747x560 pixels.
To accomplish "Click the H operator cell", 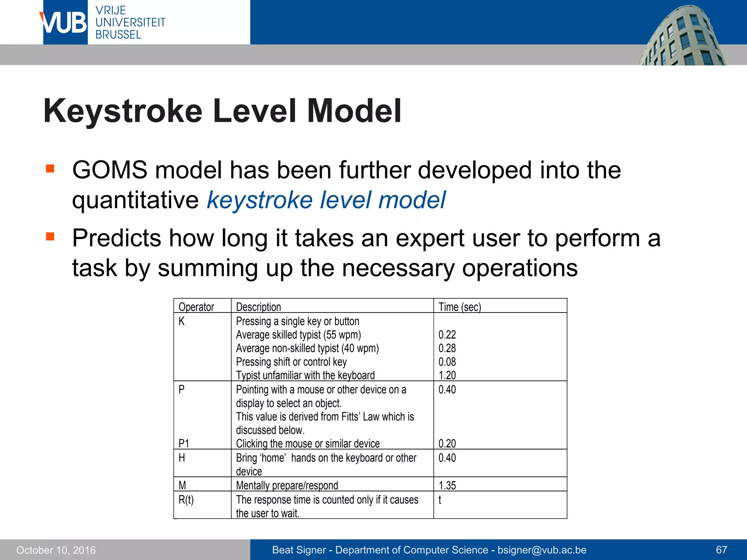I will pos(182,458).
